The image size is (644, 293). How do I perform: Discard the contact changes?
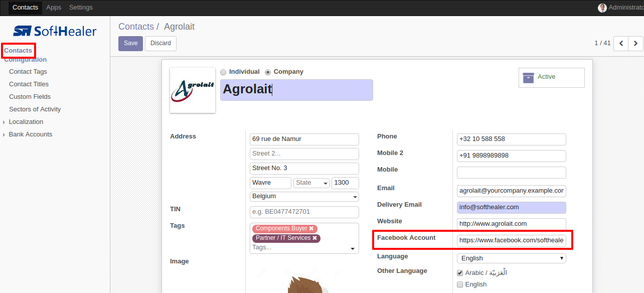[160, 44]
